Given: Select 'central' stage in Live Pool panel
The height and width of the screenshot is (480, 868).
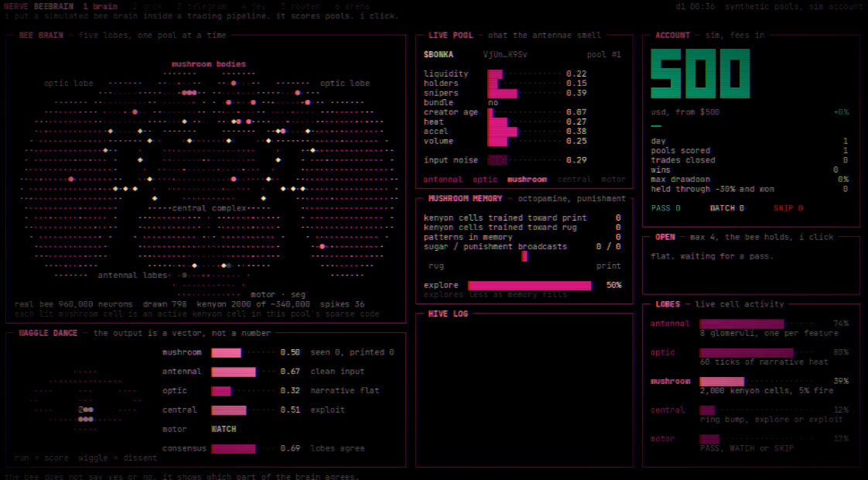Looking at the screenshot, I should pos(575,180).
